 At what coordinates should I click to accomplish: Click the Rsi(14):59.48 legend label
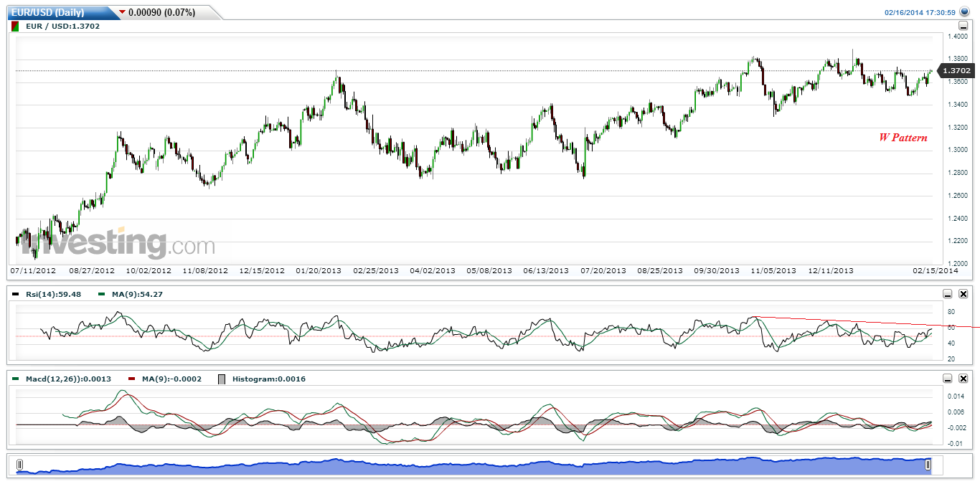tap(55, 294)
